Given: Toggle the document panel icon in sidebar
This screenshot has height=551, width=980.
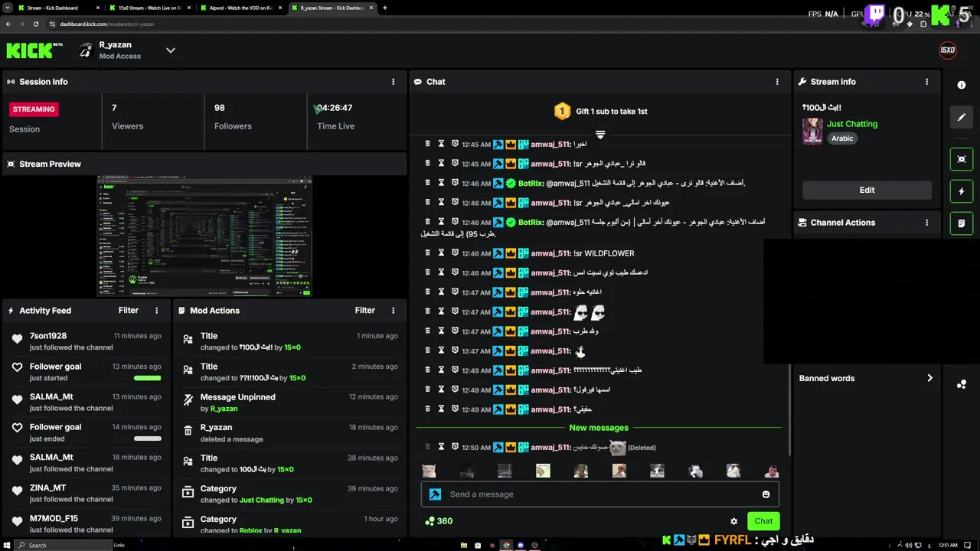Looking at the screenshot, I should point(962,223).
